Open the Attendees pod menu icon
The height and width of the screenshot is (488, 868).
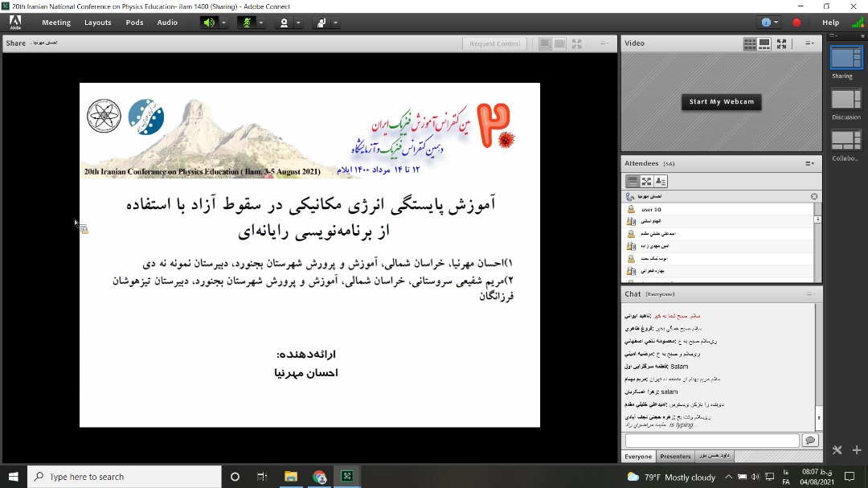click(x=809, y=163)
